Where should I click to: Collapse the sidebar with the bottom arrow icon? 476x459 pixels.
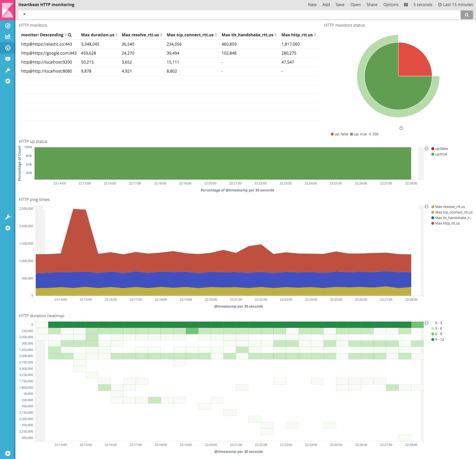click(x=8, y=453)
